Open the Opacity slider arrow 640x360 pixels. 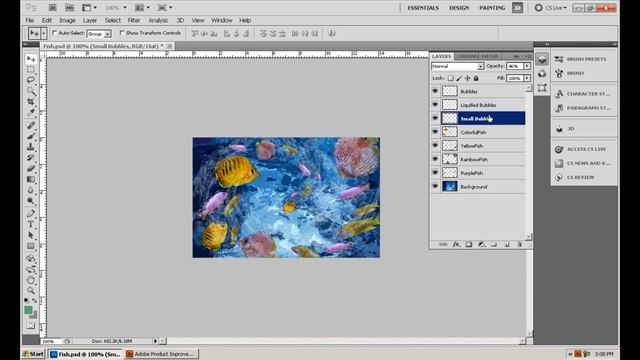[527, 66]
